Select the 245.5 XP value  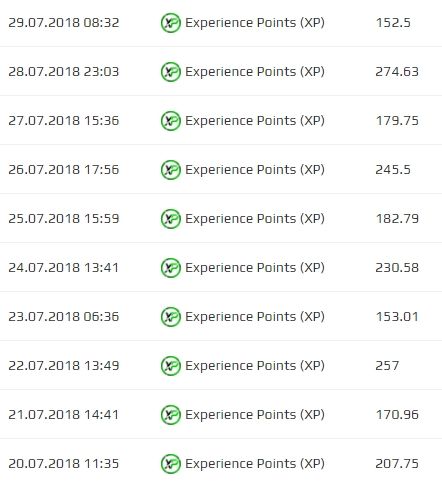(393, 170)
